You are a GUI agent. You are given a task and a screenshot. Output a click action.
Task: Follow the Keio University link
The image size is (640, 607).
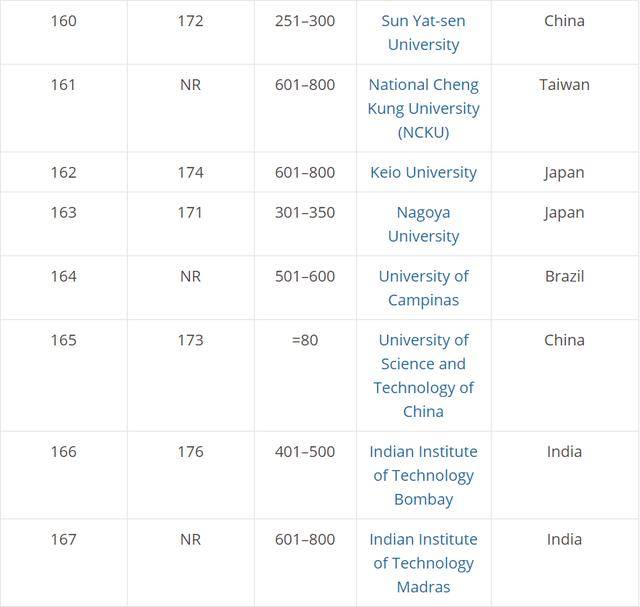(x=423, y=172)
